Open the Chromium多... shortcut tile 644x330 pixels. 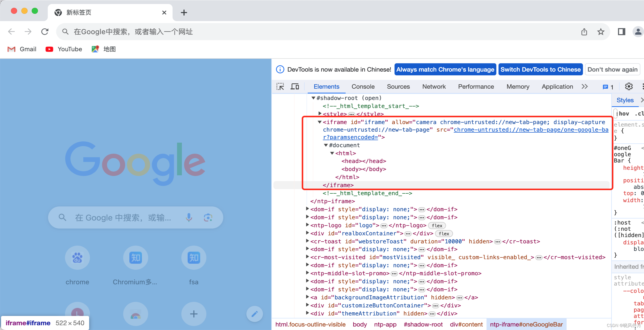(135, 266)
